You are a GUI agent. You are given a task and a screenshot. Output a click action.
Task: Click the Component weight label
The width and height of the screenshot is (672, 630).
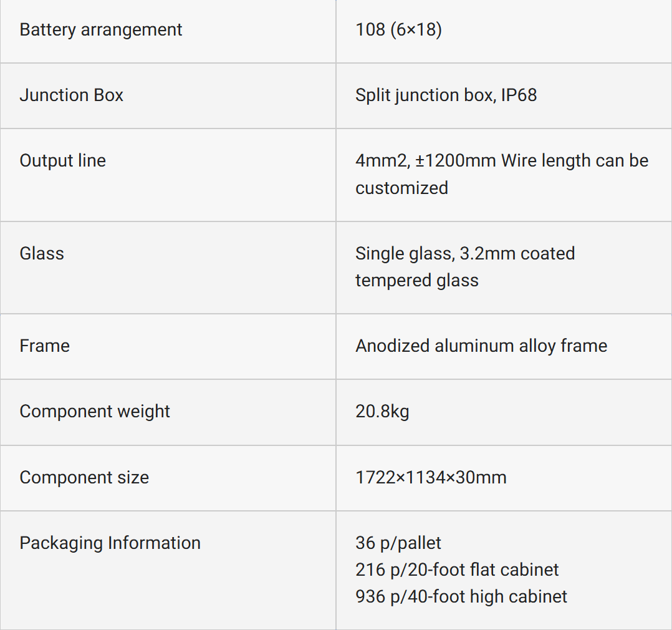pyautogui.click(x=95, y=412)
